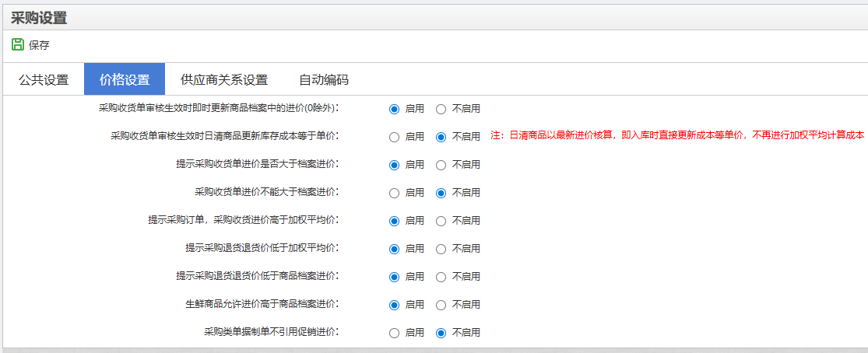Enable 日清商品更新库存成本等于单价 option
The image size is (868, 353).
[394, 137]
